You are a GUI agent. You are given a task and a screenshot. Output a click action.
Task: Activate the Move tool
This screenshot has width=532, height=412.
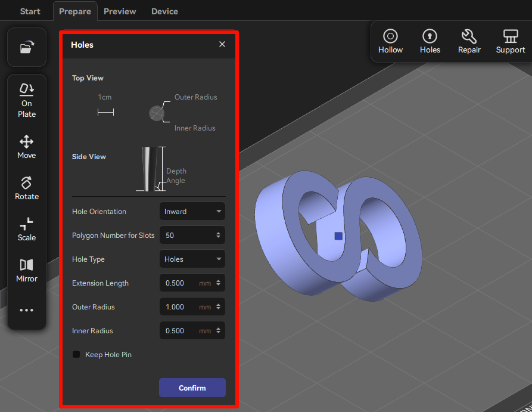26,147
